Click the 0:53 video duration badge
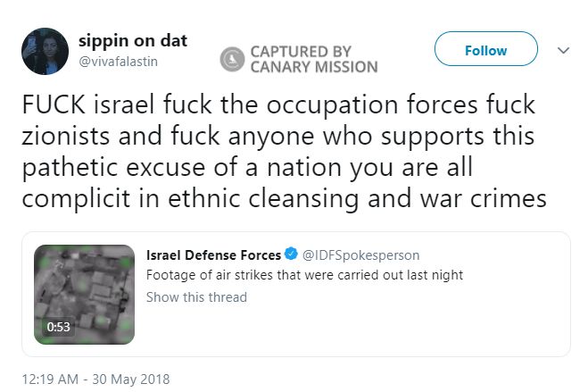This screenshot has height=392, width=588. click(59, 327)
